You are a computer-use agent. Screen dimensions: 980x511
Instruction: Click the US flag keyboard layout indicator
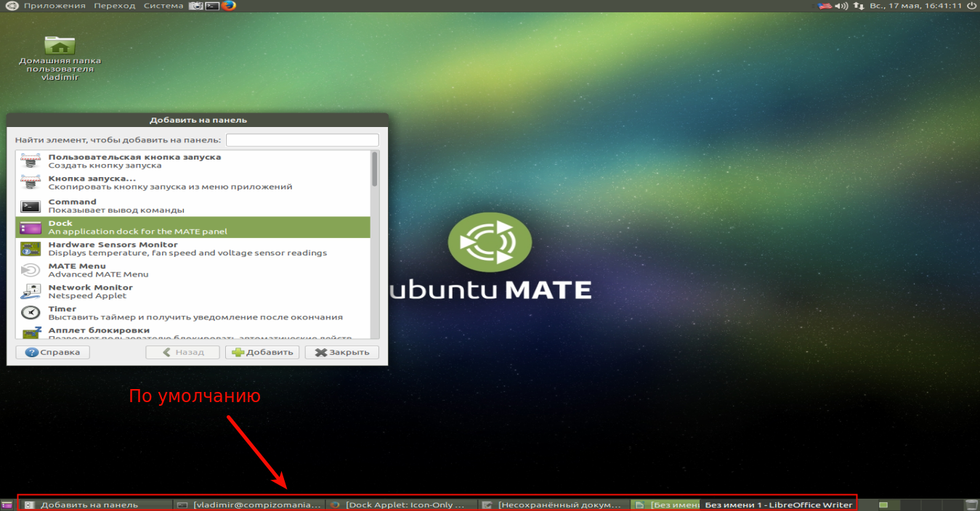click(x=825, y=6)
